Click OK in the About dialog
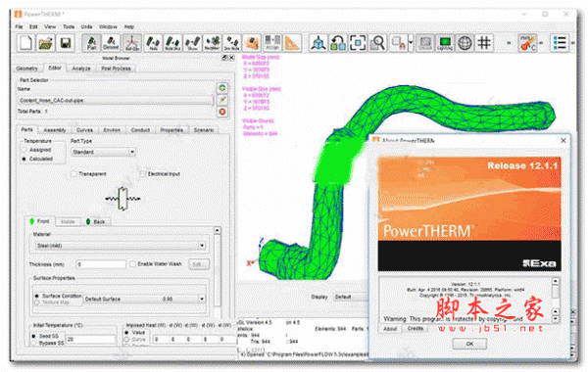The height and width of the screenshot is (372, 588). click(469, 344)
